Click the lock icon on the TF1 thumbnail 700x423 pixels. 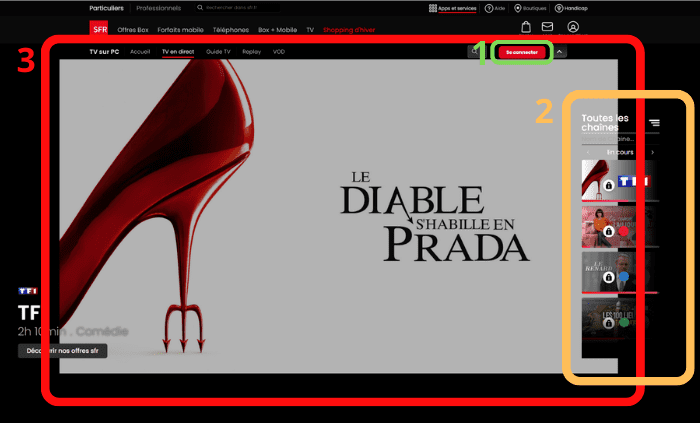[608, 185]
